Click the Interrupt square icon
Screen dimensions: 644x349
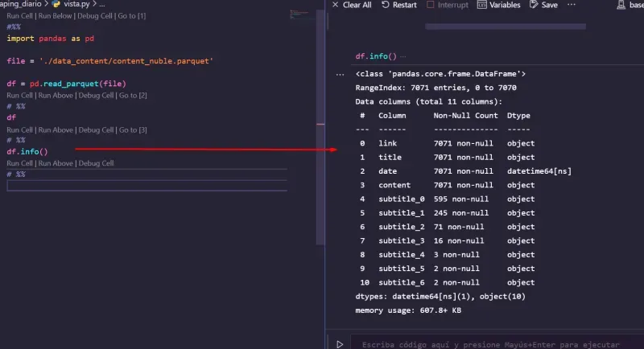point(430,5)
